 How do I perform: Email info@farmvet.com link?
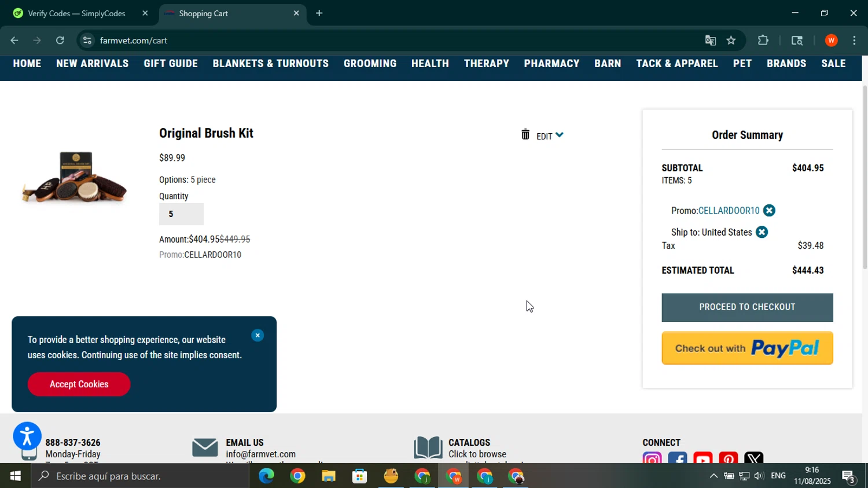pos(261,454)
